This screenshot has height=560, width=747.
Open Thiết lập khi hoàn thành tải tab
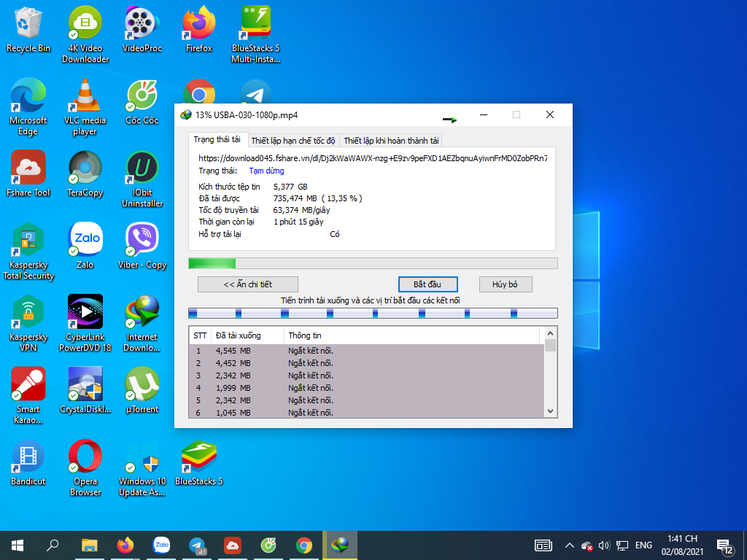391,141
